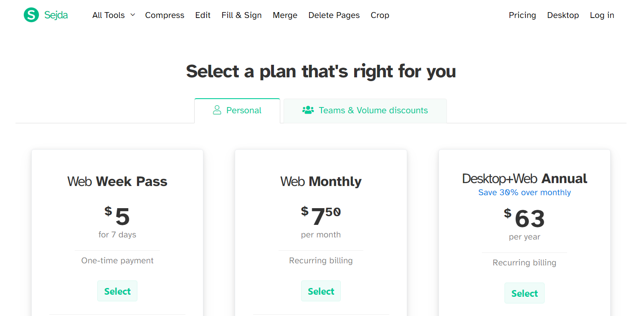644x316 pixels.
Task: Open Delete Pages from top navigation
Action: click(334, 15)
